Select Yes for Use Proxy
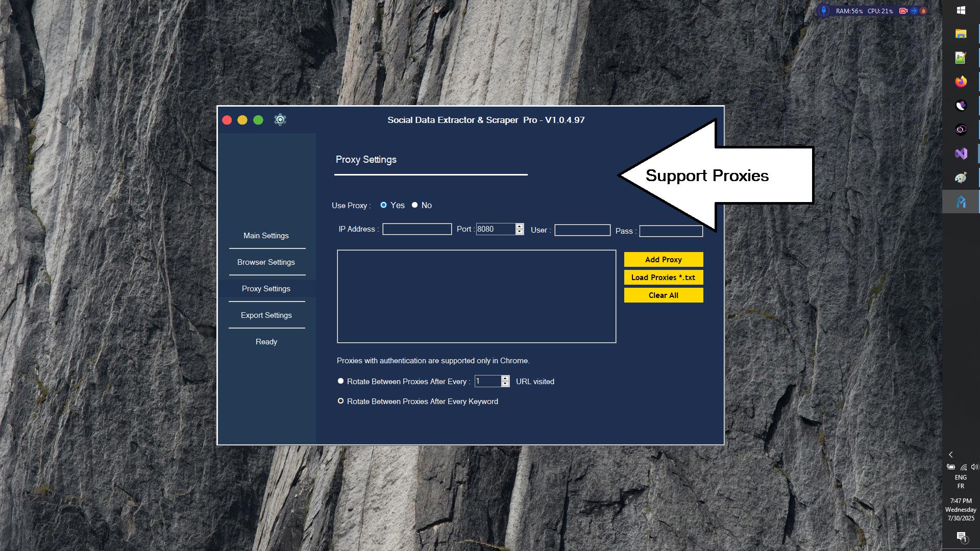Screen dimensions: 980x551 384,205
